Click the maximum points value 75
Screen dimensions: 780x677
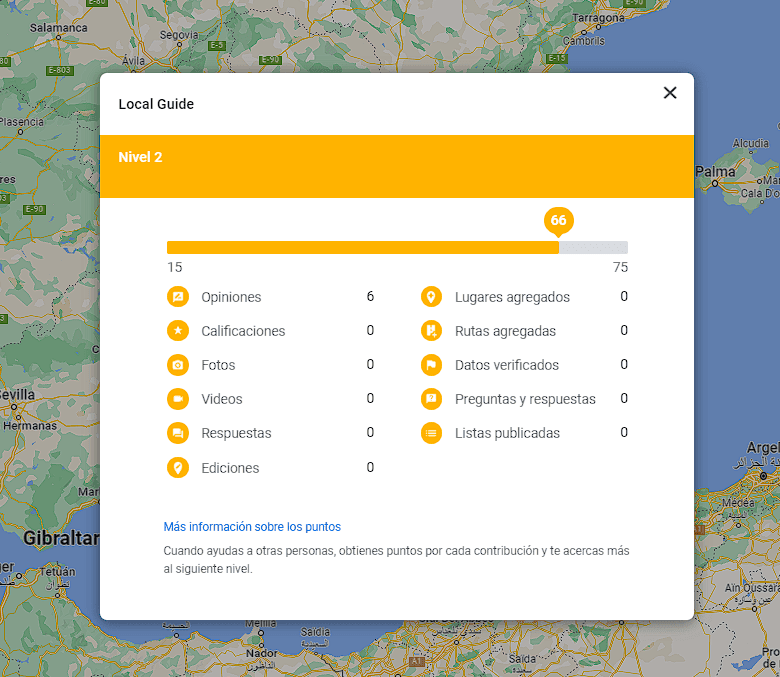tap(620, 267)
